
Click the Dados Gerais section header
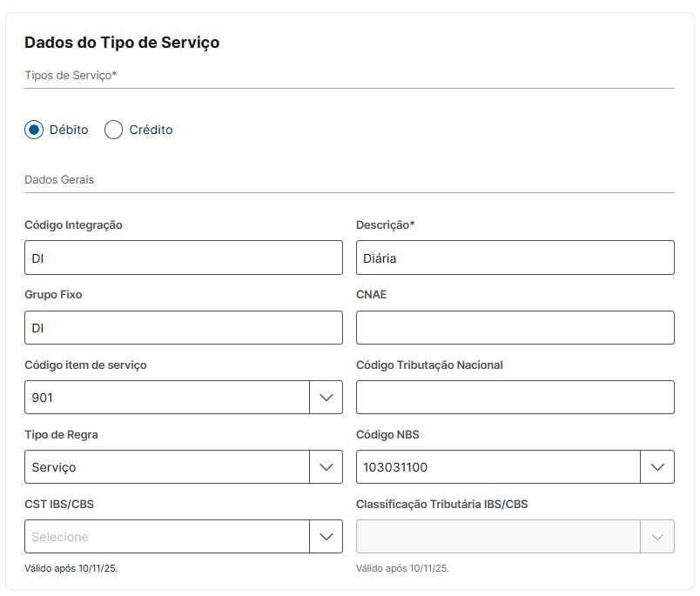pos(59,180)
